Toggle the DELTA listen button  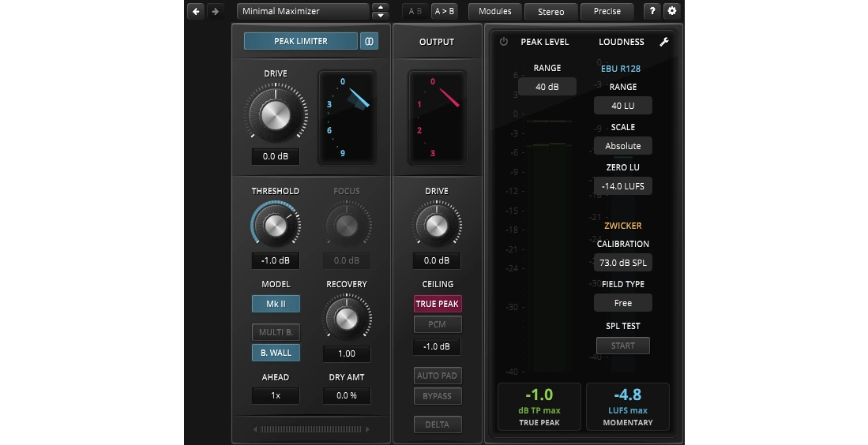[438, 424]
